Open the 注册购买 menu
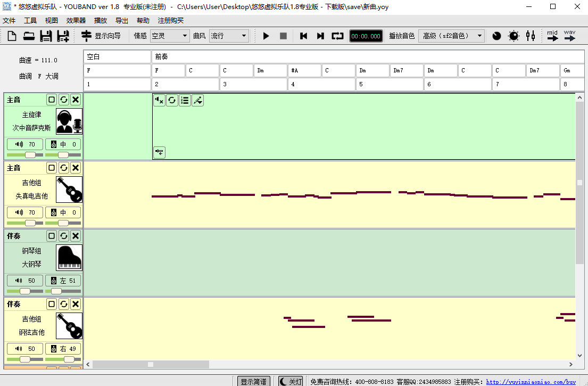The height and width of the screenshot is (386, 588). click(171, 21)
